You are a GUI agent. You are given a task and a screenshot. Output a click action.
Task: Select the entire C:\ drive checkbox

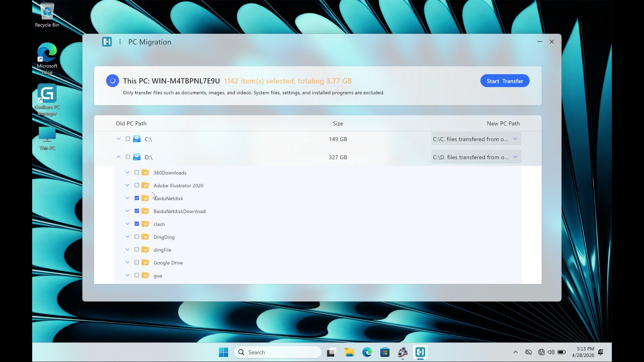pos(128,139)
